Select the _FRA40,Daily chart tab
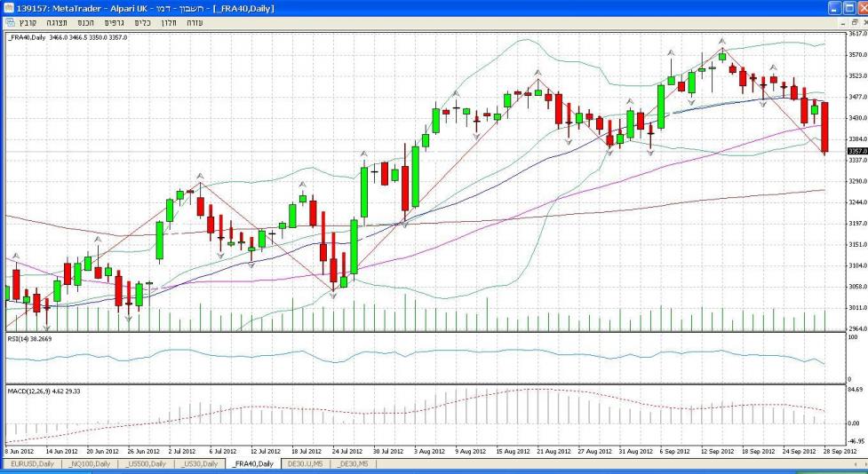Screen dimensions: 868x474 [x=253, y=464]
